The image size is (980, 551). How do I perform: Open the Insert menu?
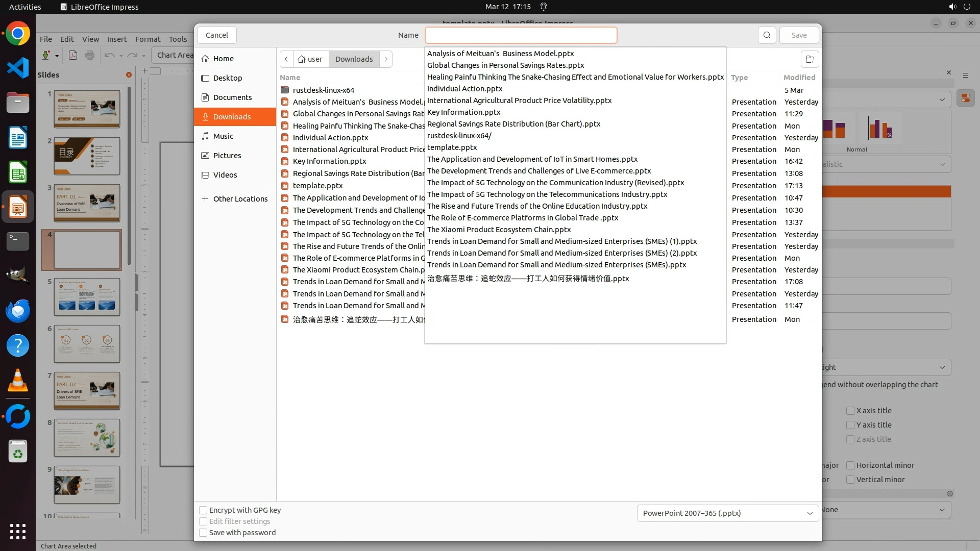[x=117, y=39]
